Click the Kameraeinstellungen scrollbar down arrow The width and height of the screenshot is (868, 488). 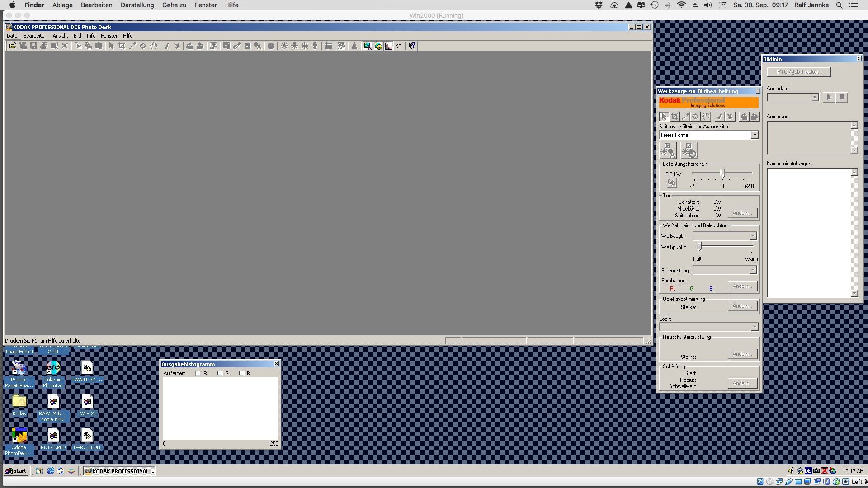click(854, 293)
